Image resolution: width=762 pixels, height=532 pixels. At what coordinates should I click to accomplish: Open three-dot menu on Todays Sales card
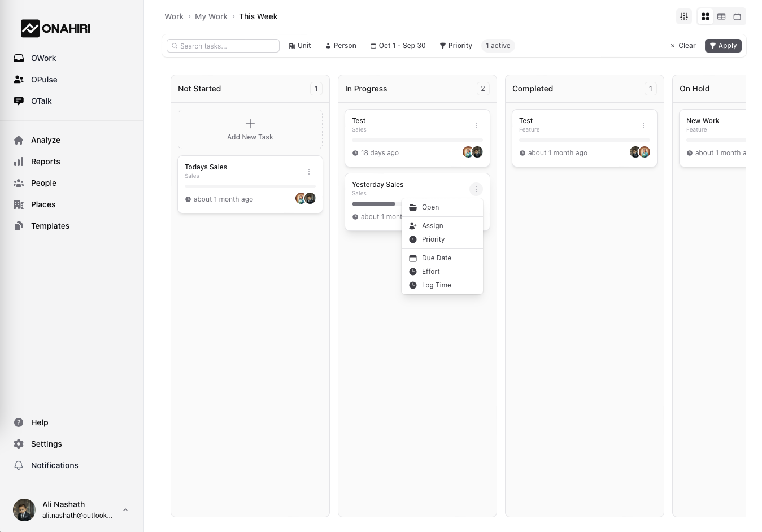309,172
